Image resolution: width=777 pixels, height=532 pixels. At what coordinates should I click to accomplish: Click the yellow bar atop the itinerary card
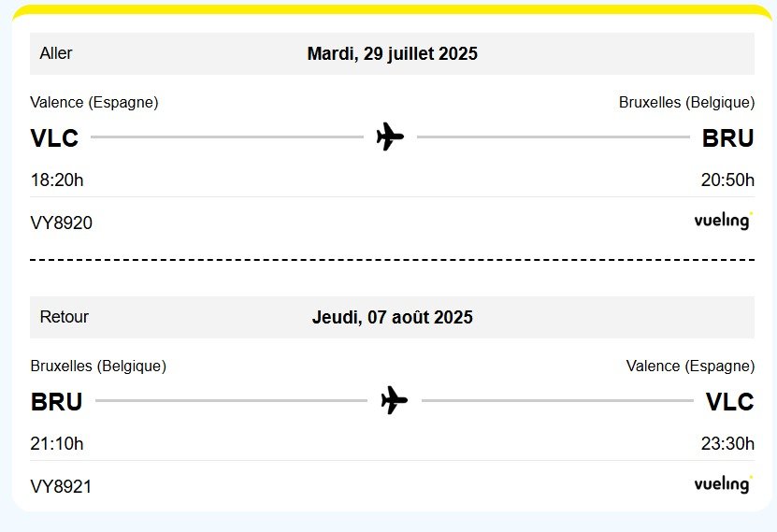coord(388,10)
